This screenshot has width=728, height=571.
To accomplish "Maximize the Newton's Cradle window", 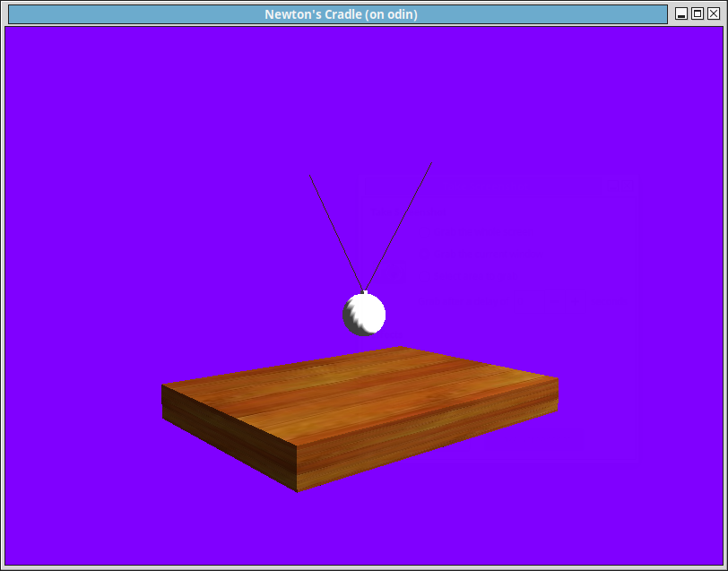I will click(697, 14).
